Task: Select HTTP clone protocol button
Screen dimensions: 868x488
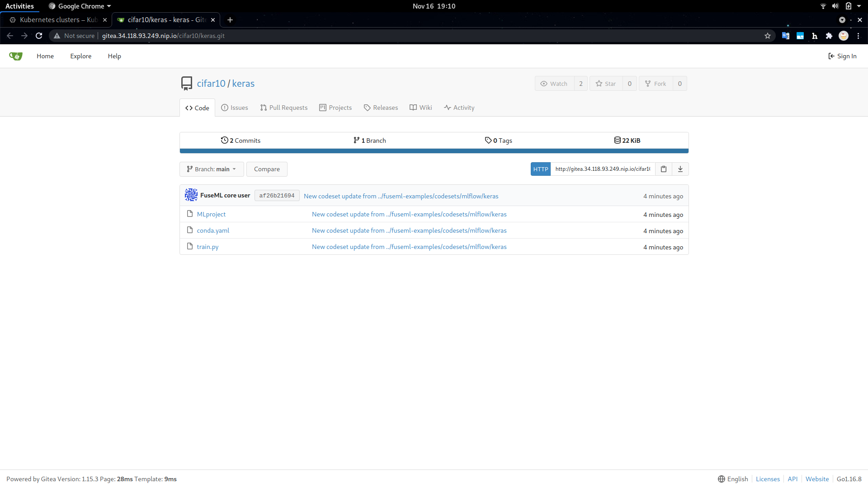Action: (540, 169)
